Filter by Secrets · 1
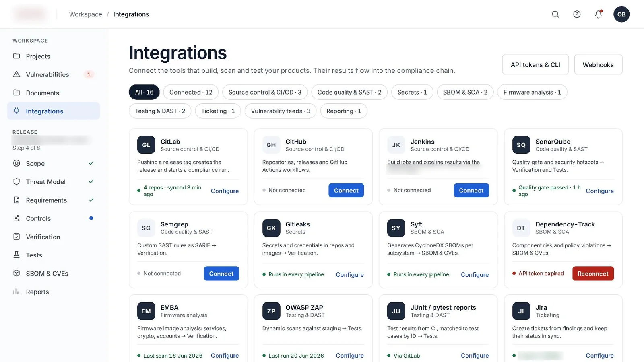This screenshot has height=362, width=644. 412,92
